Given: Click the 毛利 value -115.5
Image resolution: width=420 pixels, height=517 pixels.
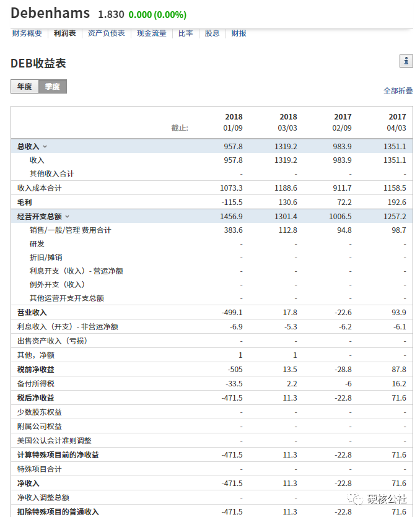Looking at the screenshot, I should click(232, 202).
